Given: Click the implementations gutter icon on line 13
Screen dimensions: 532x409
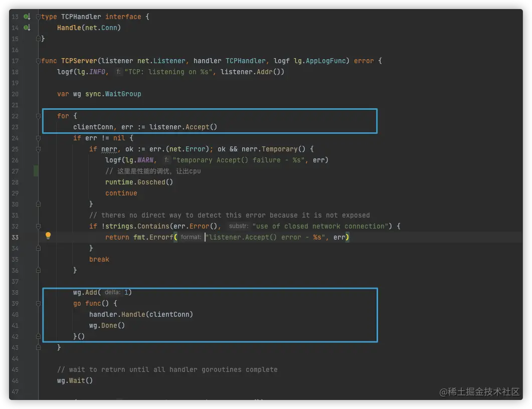Looking at the screenshot, I should (x=27, y=17).
